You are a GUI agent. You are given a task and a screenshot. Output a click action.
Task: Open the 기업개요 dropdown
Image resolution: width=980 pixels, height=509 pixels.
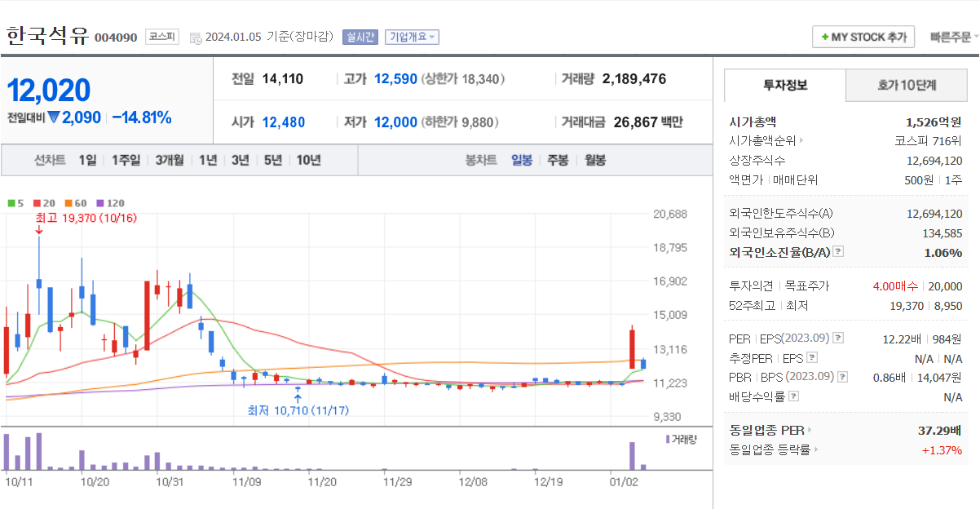412,37
